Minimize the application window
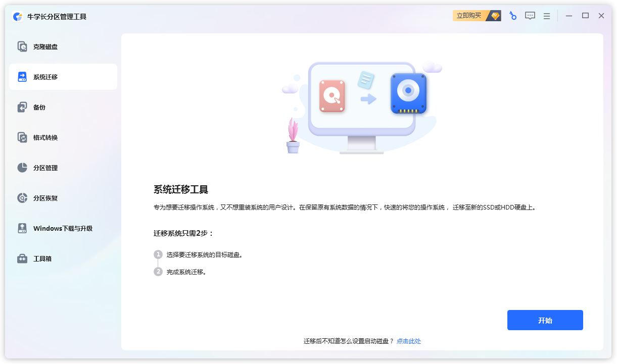The height and width of the screenshot is (364, 617). pos(569,16)
